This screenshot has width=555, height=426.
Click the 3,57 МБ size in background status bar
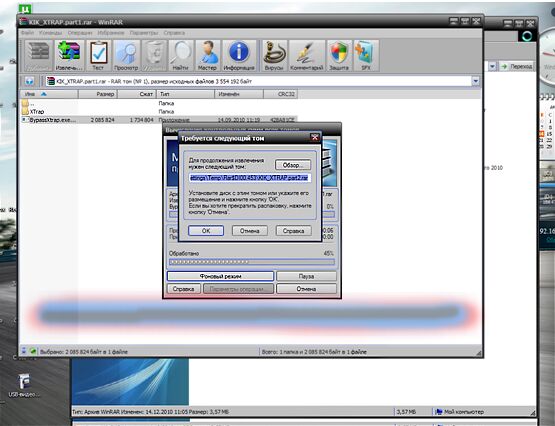click(406, 411)
